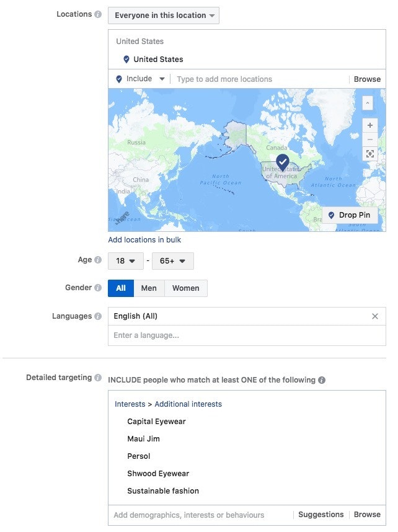Click the info icon beside Age
Viewport: 398px width, 532px height.
click(x=98, y=260)
